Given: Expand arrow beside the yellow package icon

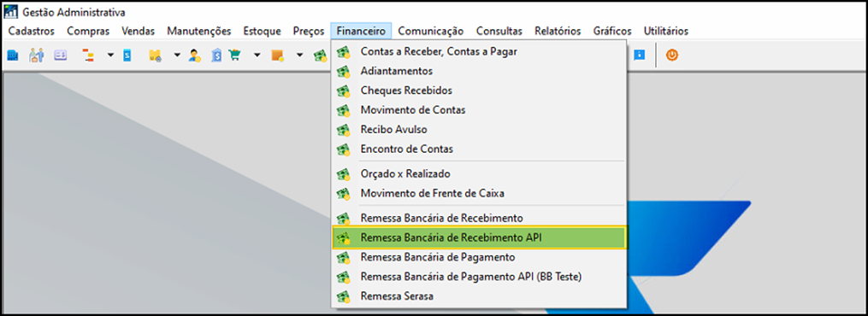Looking at the screenshot, I should click(x=177, y=56).
